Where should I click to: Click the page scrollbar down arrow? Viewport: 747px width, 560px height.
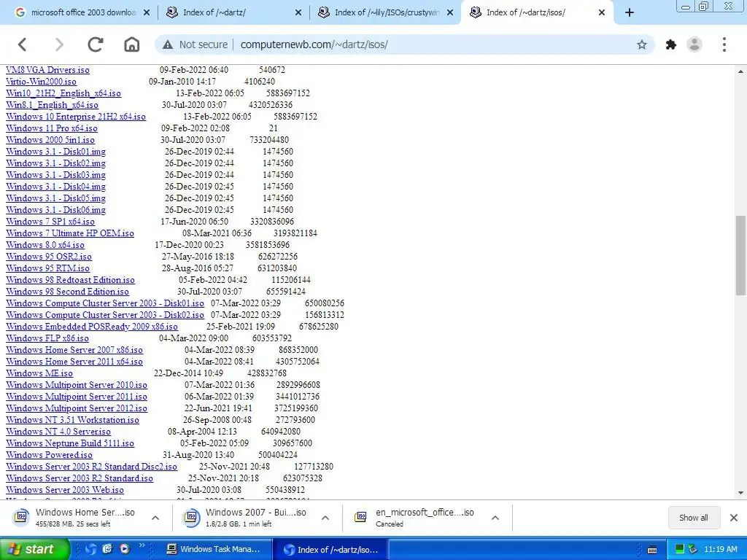[740, 493]
